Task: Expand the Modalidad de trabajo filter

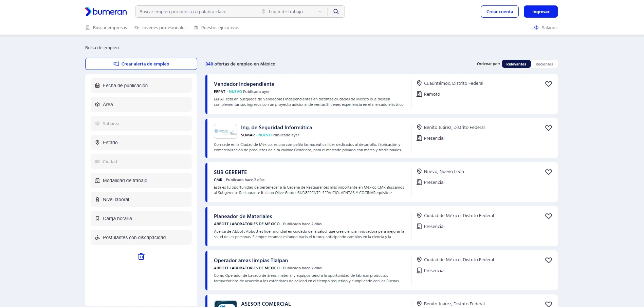Action: (x=141, y=180)
